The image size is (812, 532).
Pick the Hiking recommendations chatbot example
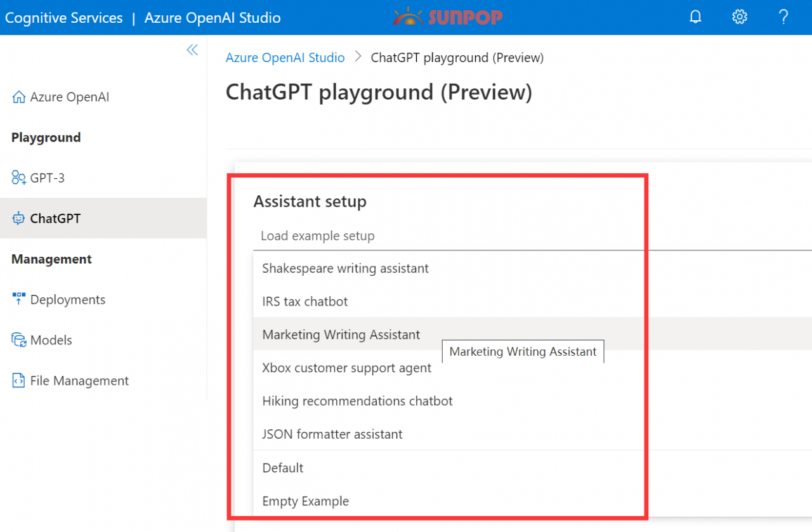click(x=358, y=401)
